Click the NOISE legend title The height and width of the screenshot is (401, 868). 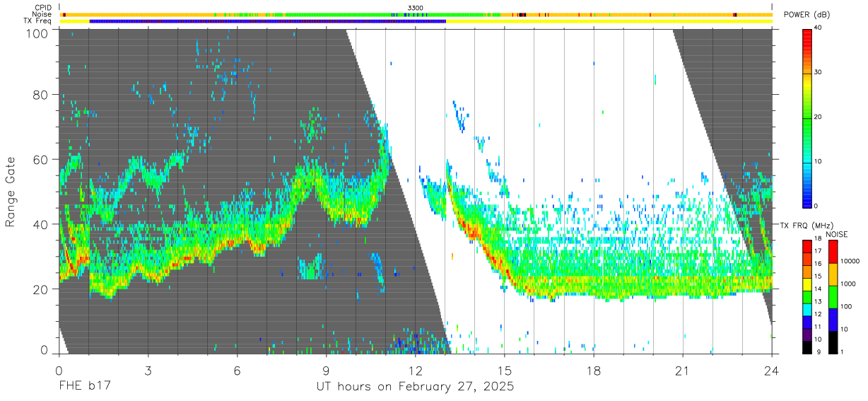pyautogui.click(x=837, y=234)
